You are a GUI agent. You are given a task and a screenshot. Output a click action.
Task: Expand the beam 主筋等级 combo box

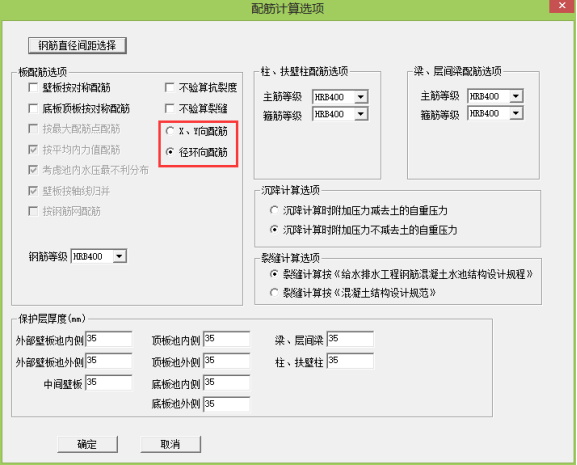tap(516, 96)
